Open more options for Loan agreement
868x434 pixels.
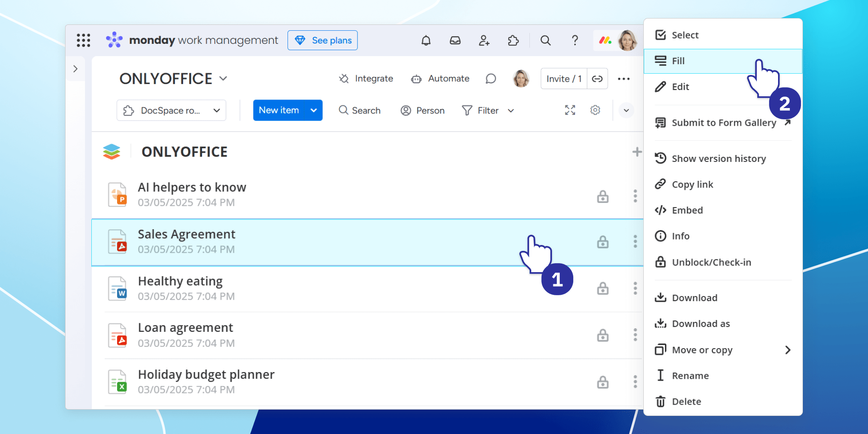click(635, 335)
